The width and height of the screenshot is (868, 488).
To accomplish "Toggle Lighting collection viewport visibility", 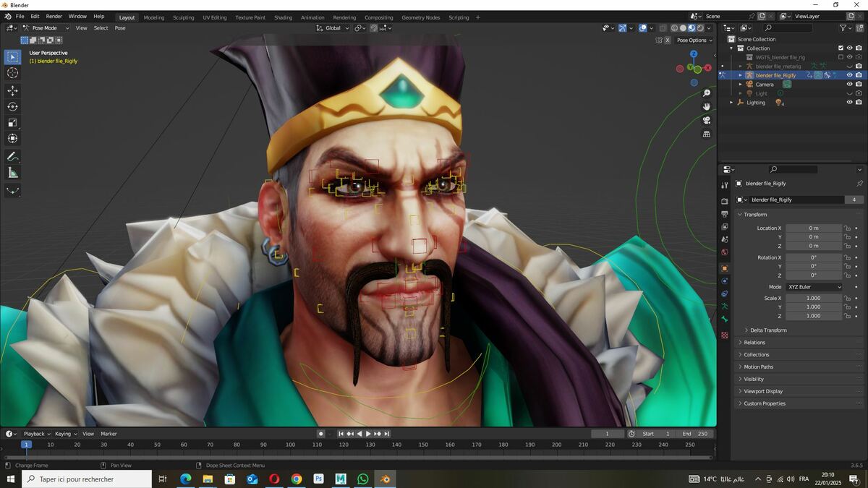I will tap(850, 102).
